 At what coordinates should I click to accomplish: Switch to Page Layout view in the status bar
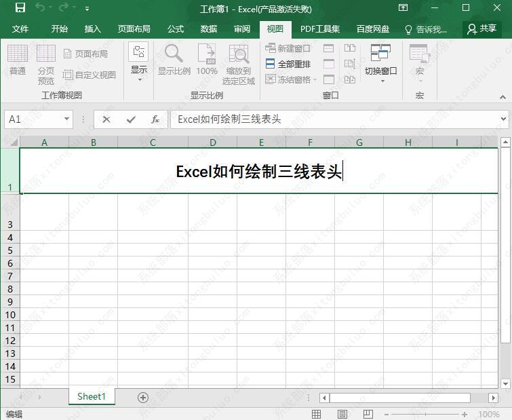coord(342,414)
